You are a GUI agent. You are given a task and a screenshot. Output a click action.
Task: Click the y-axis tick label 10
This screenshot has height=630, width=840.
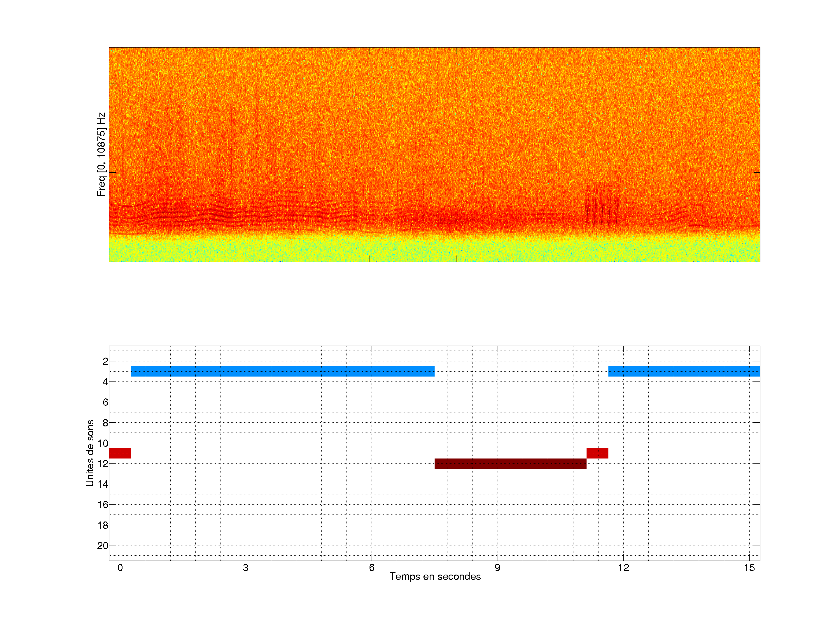point(103,443)
